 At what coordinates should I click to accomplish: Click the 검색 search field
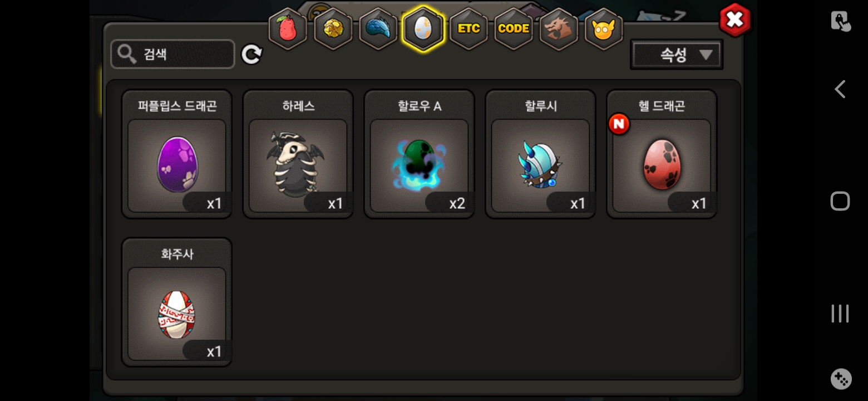click(172, 54)
